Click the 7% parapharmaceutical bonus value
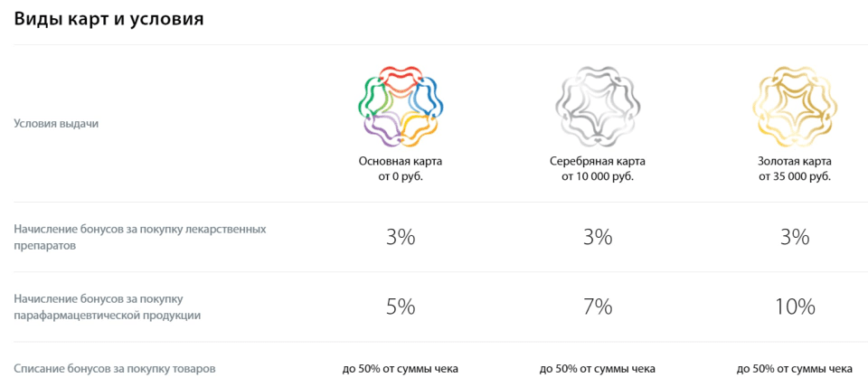The height and width of the screenshot is (387, 868). (597, 307)
